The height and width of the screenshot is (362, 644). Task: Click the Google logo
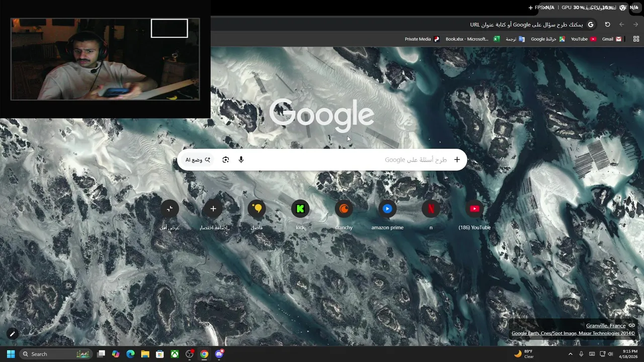pyautogui.click(x=322, y=115)
